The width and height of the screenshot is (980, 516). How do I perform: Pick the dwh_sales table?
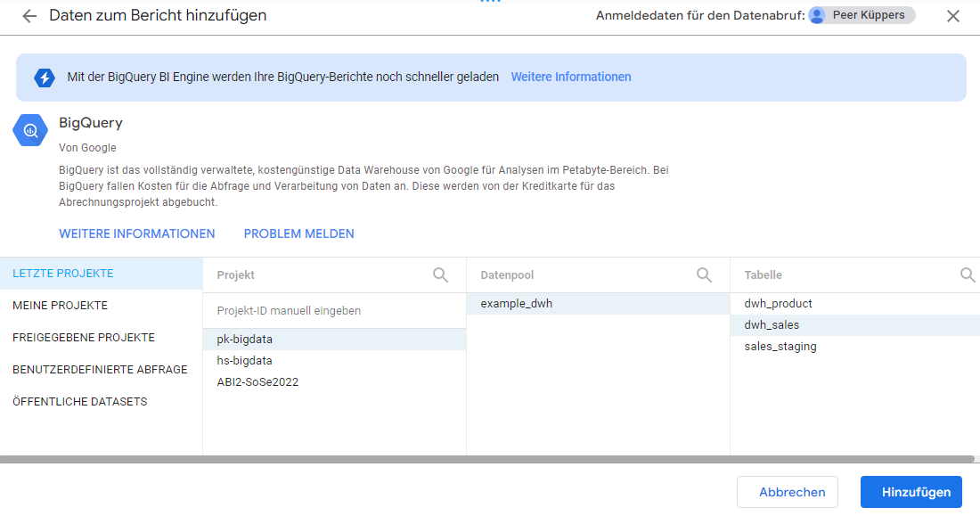pyautogui.click(x=855, y=324)
